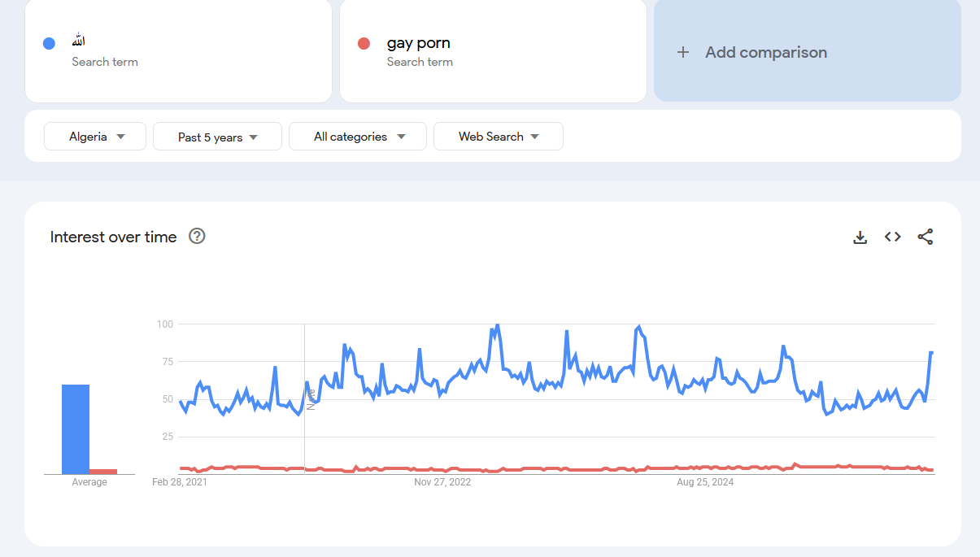Expand the All categories dropdown
Image resolution: width=980 pixels, height=557 pixels.
click(x=358, y=137)
